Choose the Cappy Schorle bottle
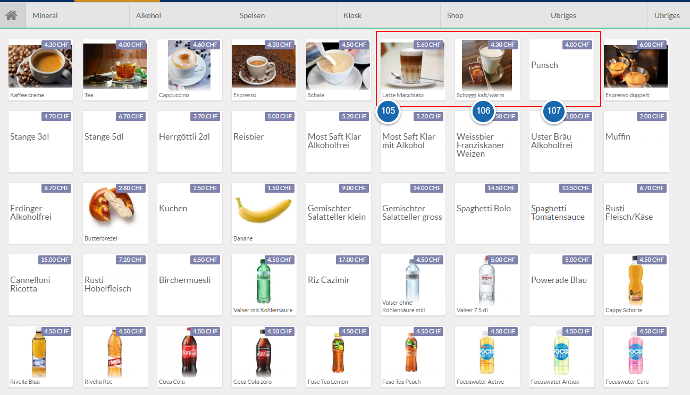The height and width of the screenshot is (395, 690). point(636,285)
